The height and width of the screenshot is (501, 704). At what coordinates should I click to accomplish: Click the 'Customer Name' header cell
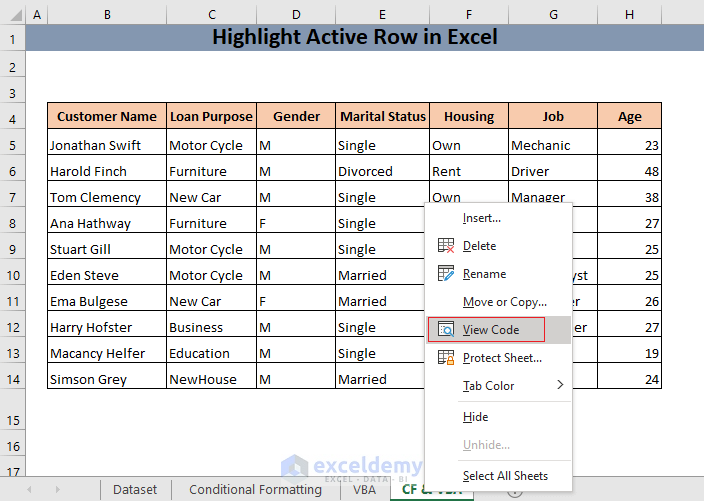[x=107, y=116]
